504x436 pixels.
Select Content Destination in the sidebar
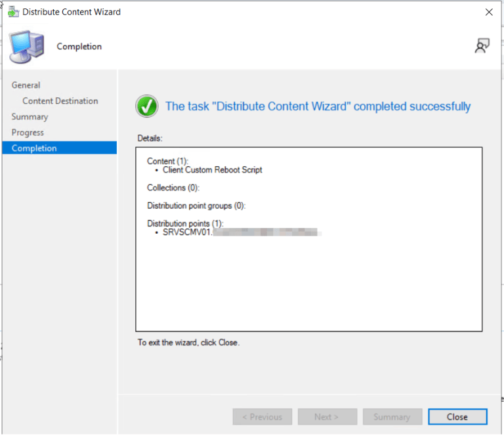pos(60,101)
